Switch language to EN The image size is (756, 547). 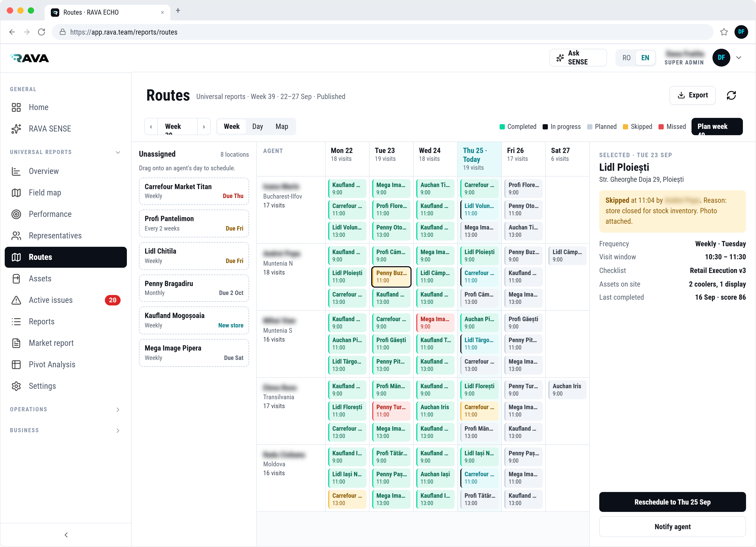[x=645, y=58]
